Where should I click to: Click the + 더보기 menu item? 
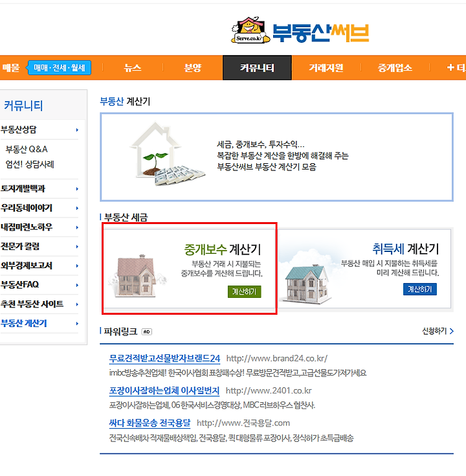456,68
